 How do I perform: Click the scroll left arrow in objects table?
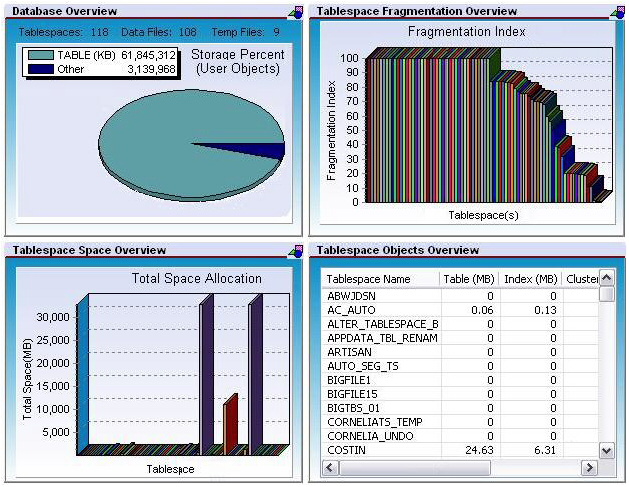click(x=330, y=467)
